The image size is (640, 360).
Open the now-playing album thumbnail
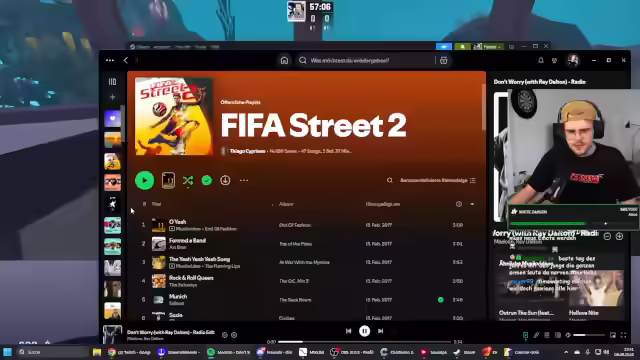click(112, 334)
